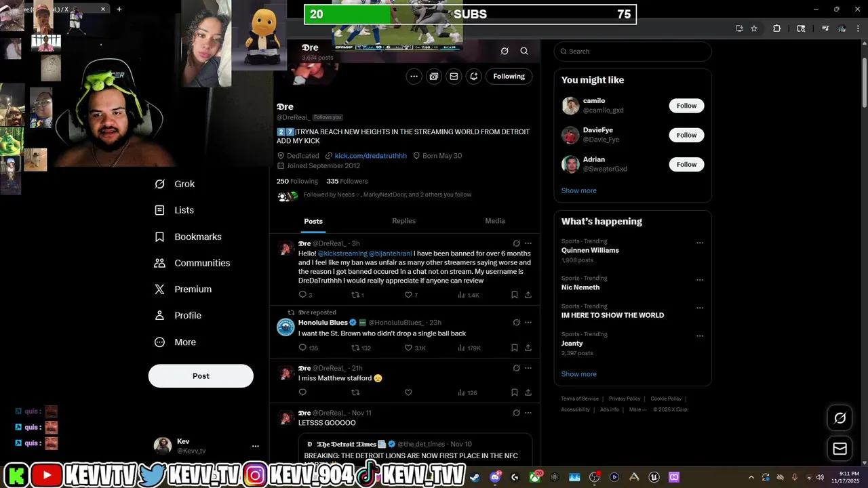Viewport: 868px width, 488px height.
Task: Toggle post notifications bell for Dre
Action: click(x=474, y=77)
